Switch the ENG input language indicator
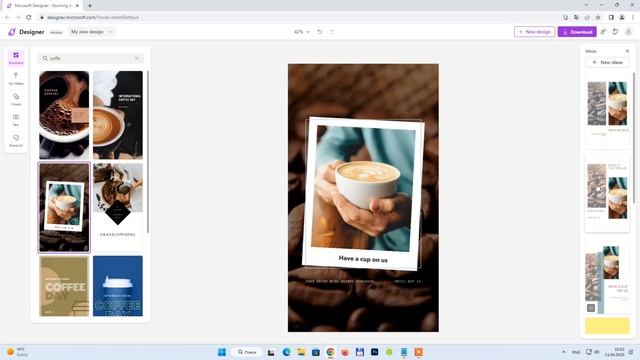This screenshot has height=360, width=640. pos(576,352)
